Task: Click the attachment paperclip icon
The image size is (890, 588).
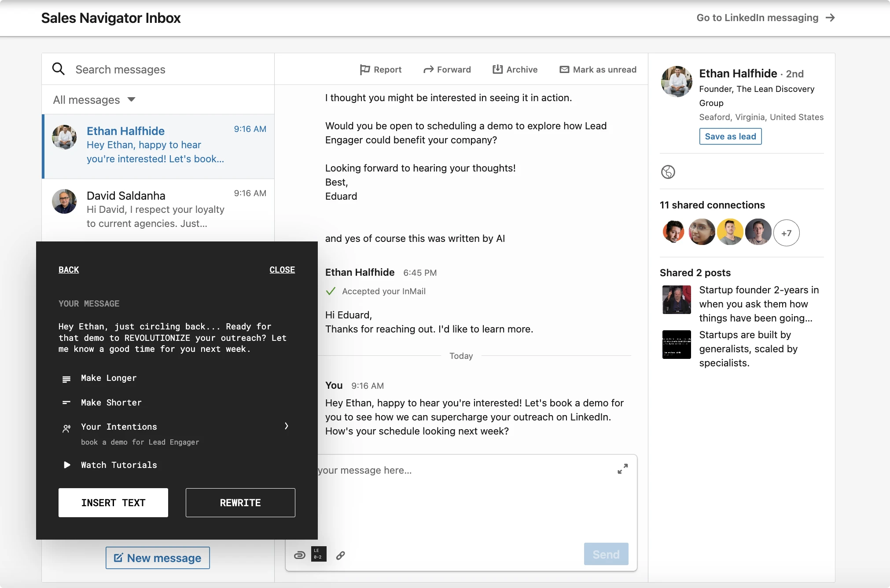Action: tap(299, 555)
